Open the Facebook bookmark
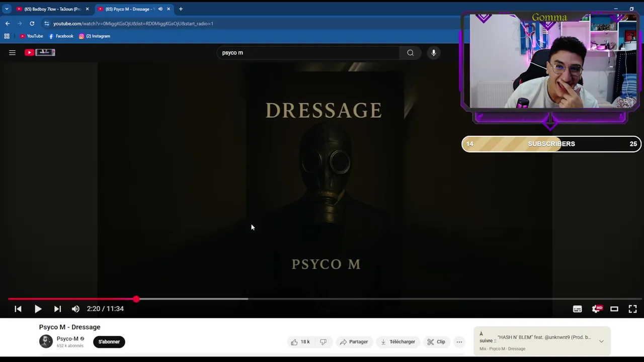Viewport: 644px width, 362px height. pos(61,36)
